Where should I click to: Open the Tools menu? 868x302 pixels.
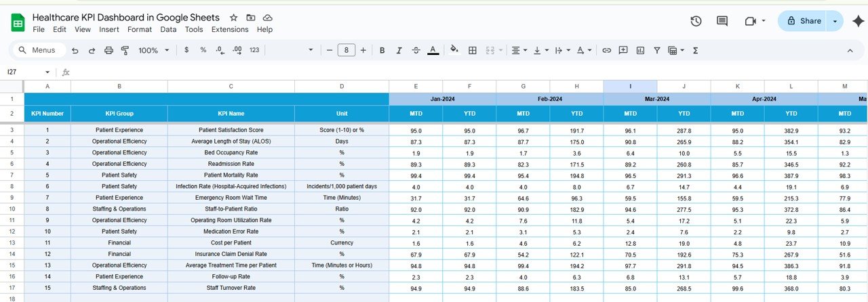tap(194, 29)
